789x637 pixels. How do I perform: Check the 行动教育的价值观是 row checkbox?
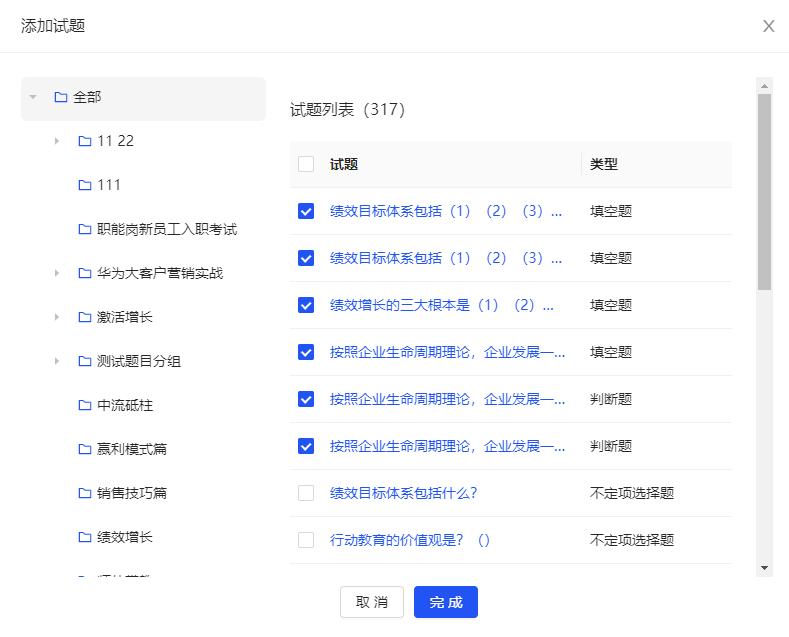click(x=306, y=540)
